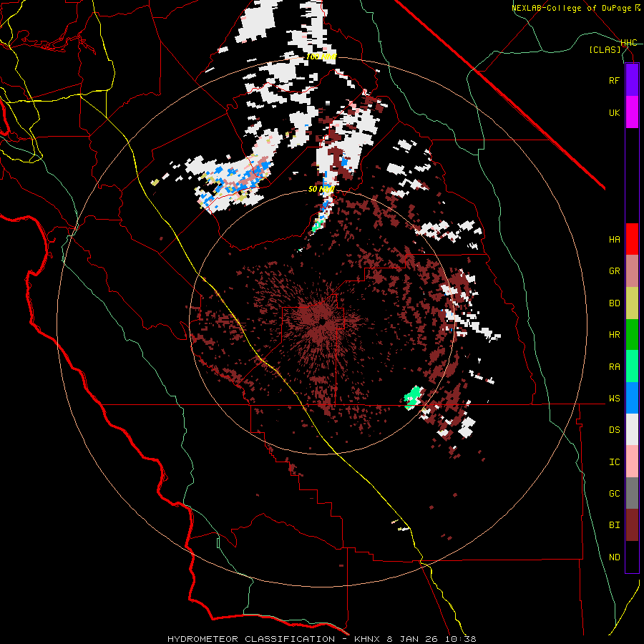This screenshot has height=644, width=644.
Task: Click the HYDROMETEOR CLASSIFICATION title text
Action: coord(251,639)
